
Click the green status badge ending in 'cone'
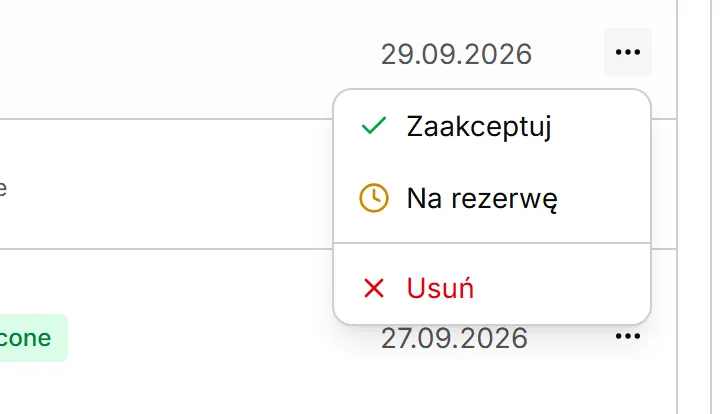[32, 338]
